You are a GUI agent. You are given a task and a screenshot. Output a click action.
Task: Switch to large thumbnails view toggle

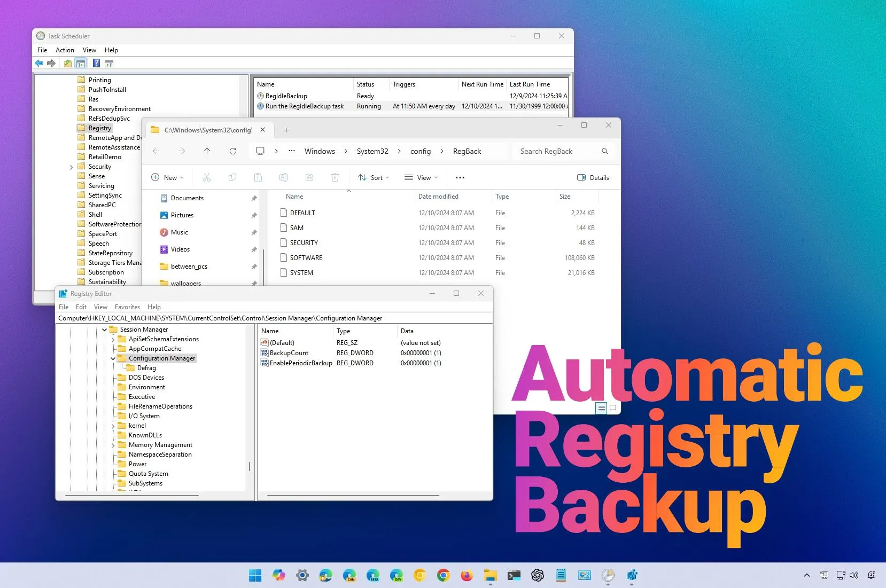pos(613,408)
